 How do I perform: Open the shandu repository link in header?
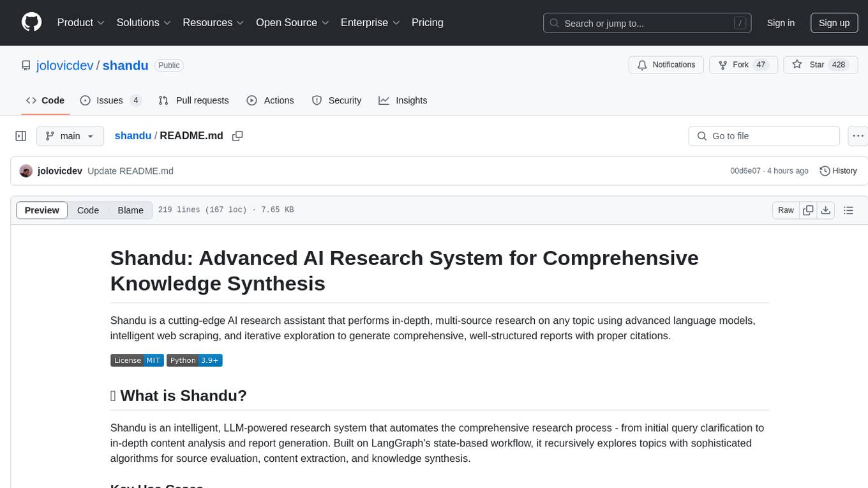[x=125, y=65]
